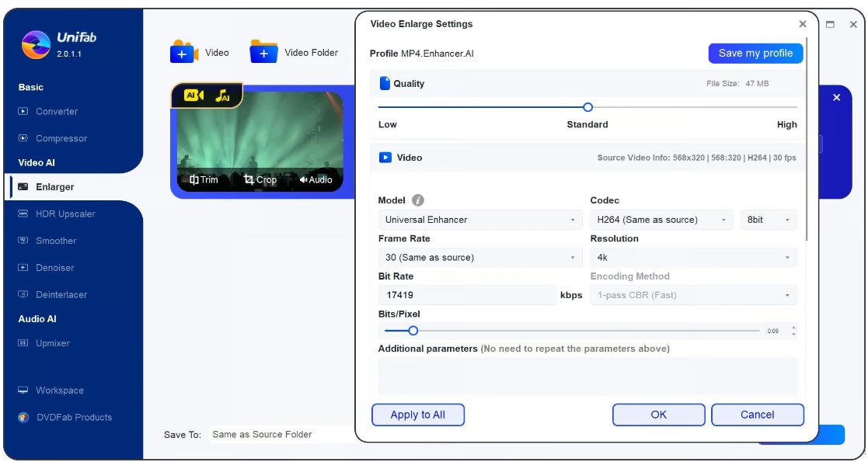The image size is (868, 462).
Task: Open the Compressor module
Action: 61,138
